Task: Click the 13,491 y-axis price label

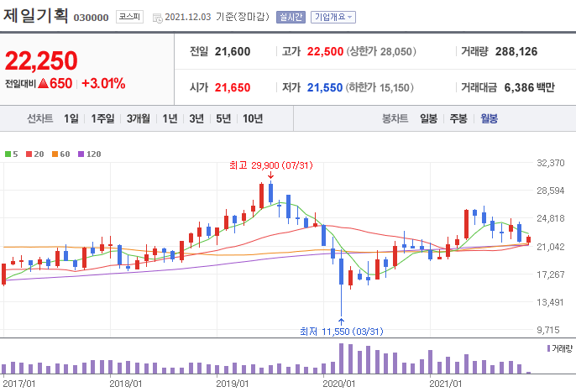Action: tap(551, 302)
